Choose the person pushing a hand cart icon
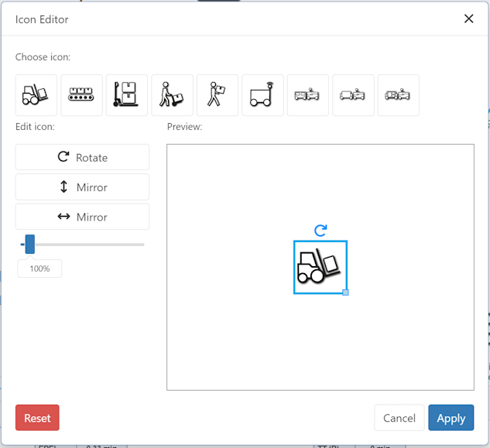 tap(172, 95)
